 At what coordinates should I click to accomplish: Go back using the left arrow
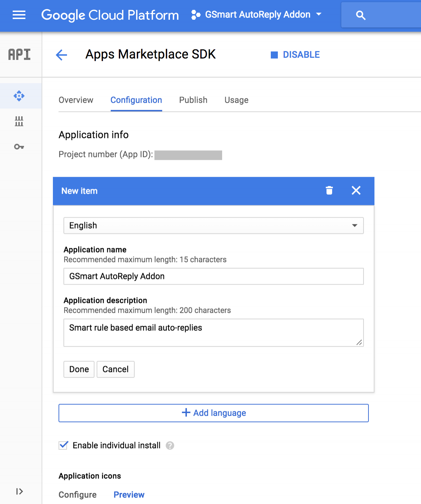tap(61, 55)
